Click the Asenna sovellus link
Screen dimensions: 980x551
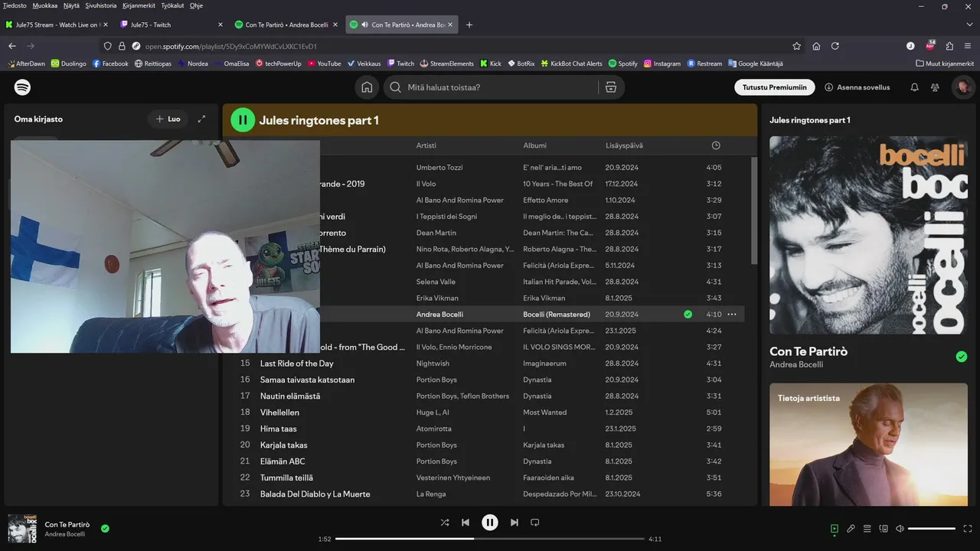click(857, 87)
